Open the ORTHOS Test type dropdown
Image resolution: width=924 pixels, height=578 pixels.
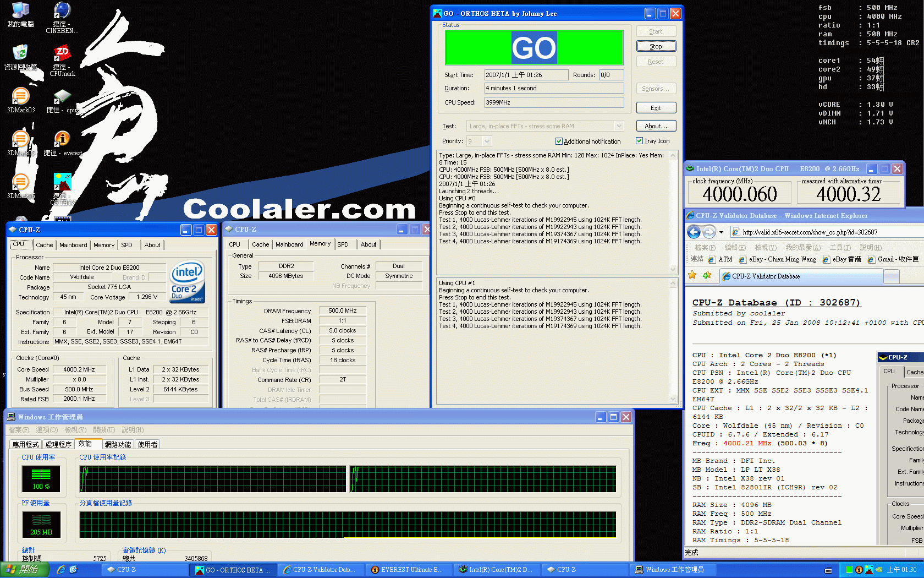[x=619, y=126]
